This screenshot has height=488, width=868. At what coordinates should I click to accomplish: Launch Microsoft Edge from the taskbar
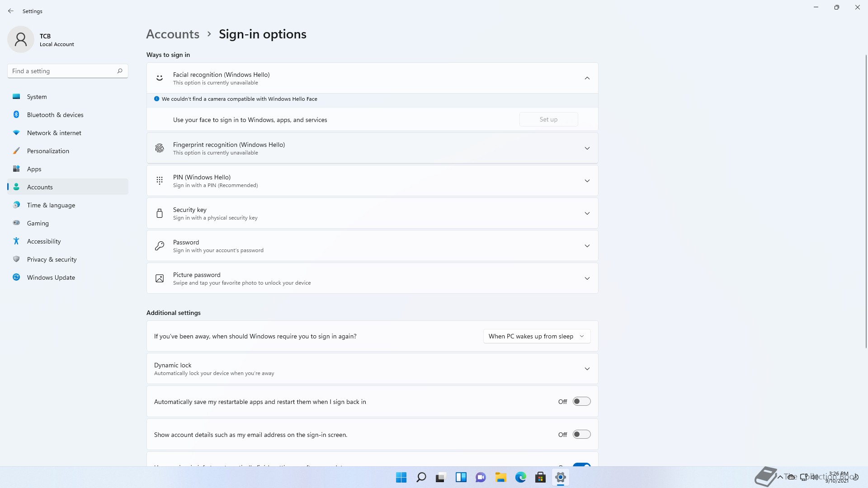[520, 477]
